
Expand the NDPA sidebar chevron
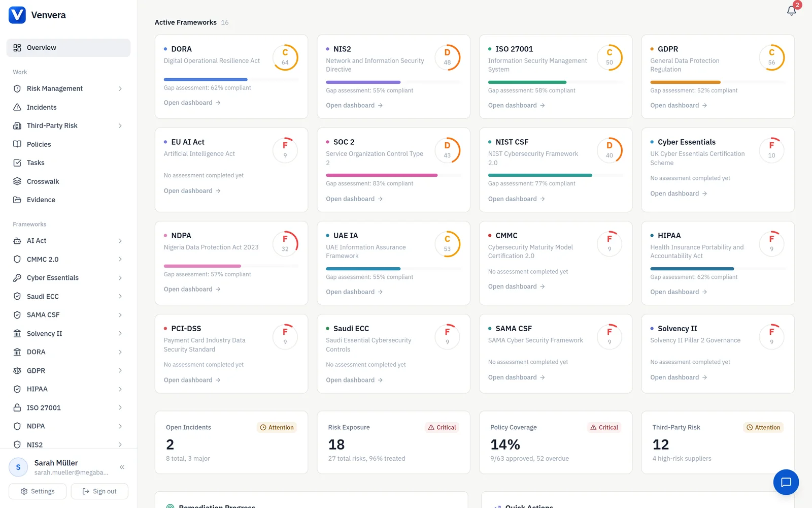120,426
